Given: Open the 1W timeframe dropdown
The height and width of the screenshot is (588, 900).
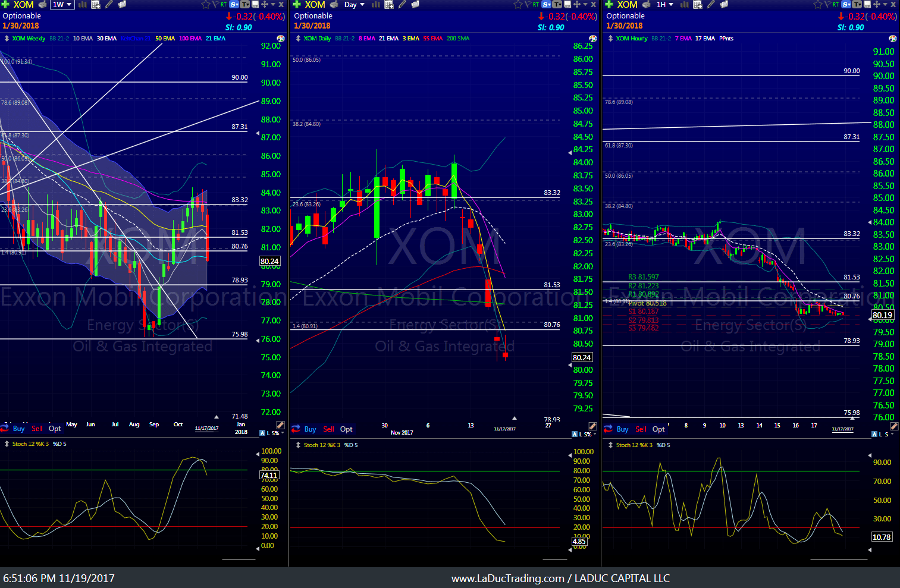Looking at the screenshot, I should pyautogui.click(x=62, y=4).
